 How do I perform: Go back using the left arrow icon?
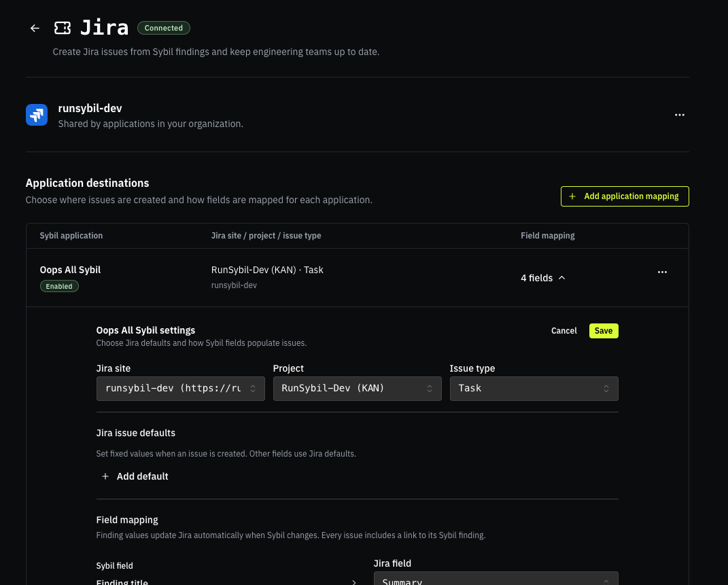[x=35, y=29]
